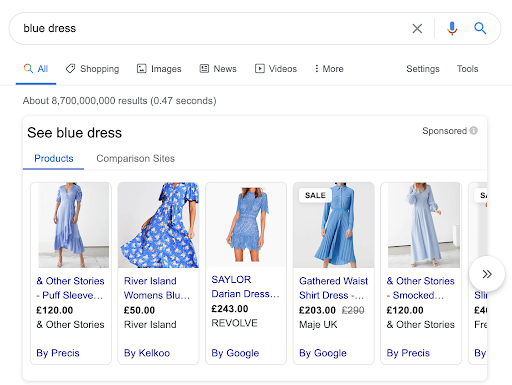Click the results count text
The width and height of the screenshot is (512, 385).
point(119,101)
